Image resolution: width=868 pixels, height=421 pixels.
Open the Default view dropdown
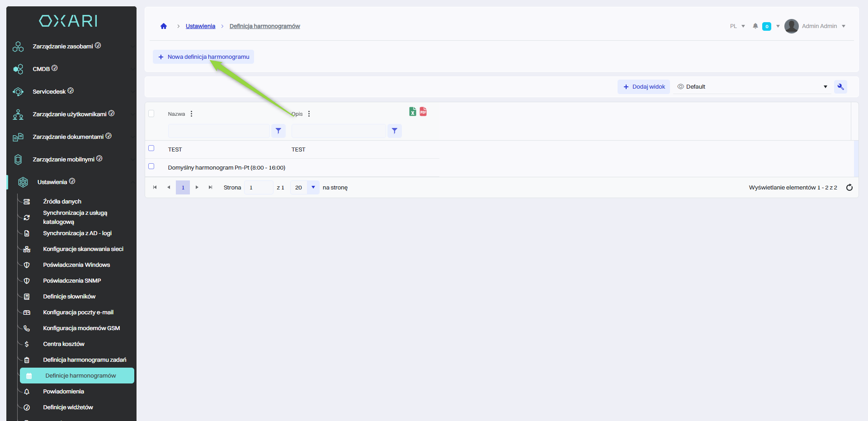752,87
